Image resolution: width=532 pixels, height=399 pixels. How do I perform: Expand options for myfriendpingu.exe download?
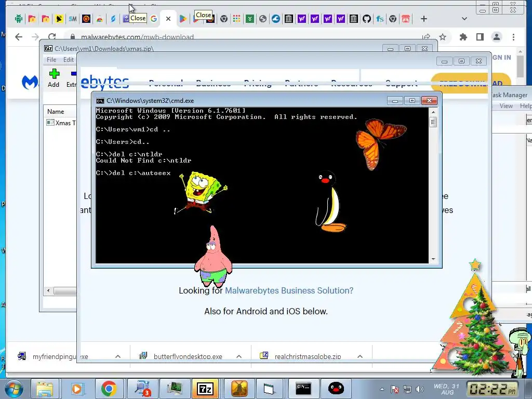tap(118, 356)
